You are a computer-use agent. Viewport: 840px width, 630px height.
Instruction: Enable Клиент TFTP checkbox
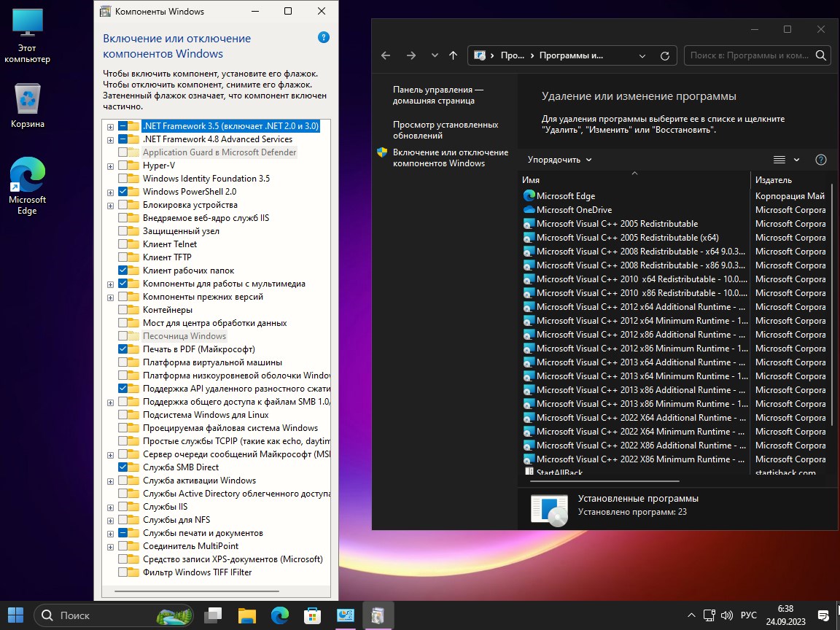[122, 257]
